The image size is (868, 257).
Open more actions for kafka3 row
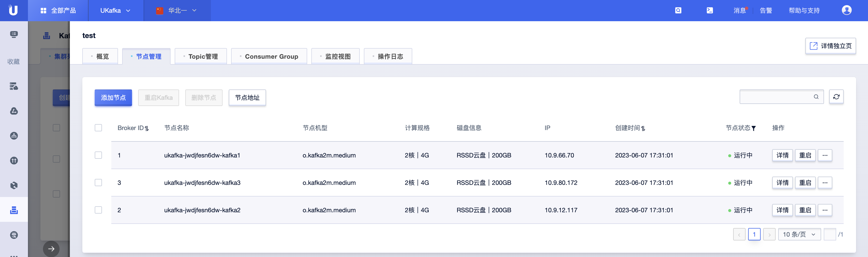click(825, 183)
